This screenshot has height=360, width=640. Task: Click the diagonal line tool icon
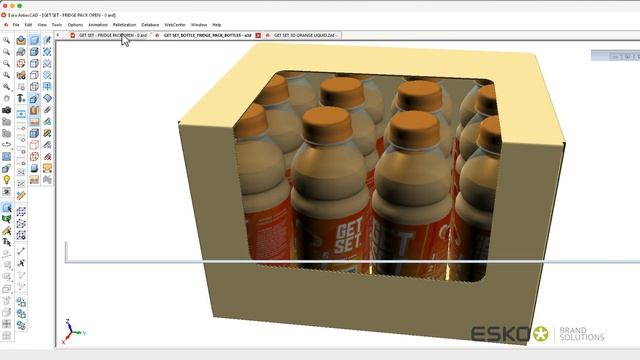tap(21, 251)
